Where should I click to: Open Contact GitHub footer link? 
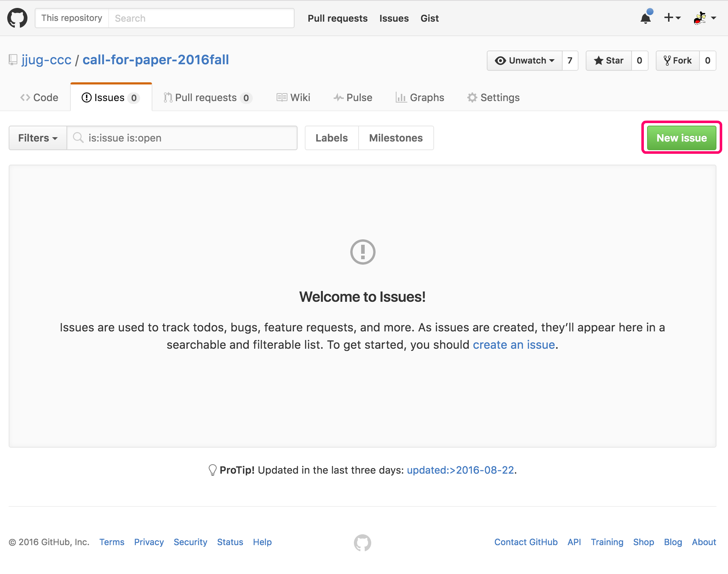click(526, 542)
